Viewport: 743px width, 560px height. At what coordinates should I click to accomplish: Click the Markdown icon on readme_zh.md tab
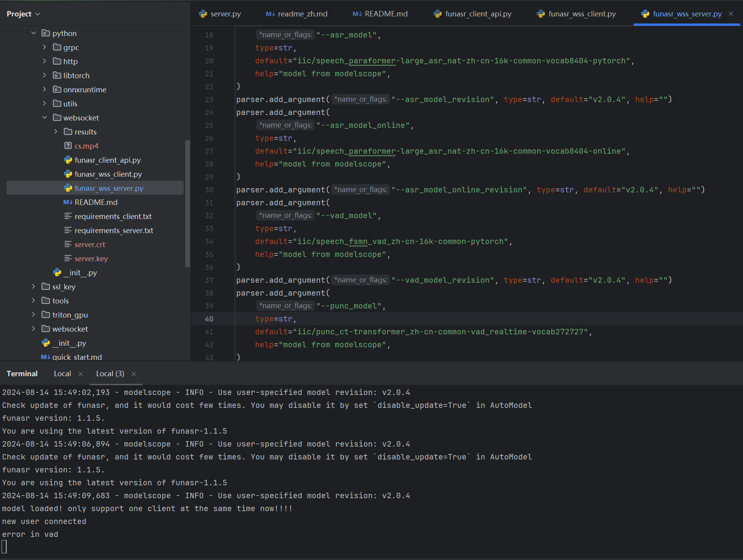click(270, 14)
